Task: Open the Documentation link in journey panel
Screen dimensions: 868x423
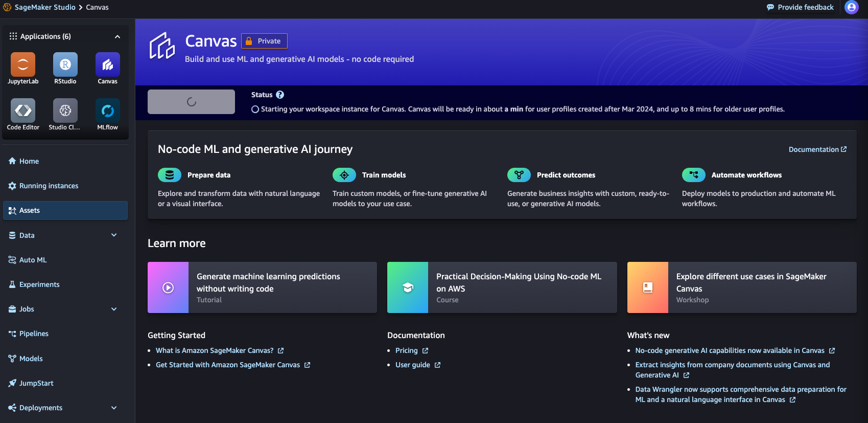Action: tap(817, 149)
